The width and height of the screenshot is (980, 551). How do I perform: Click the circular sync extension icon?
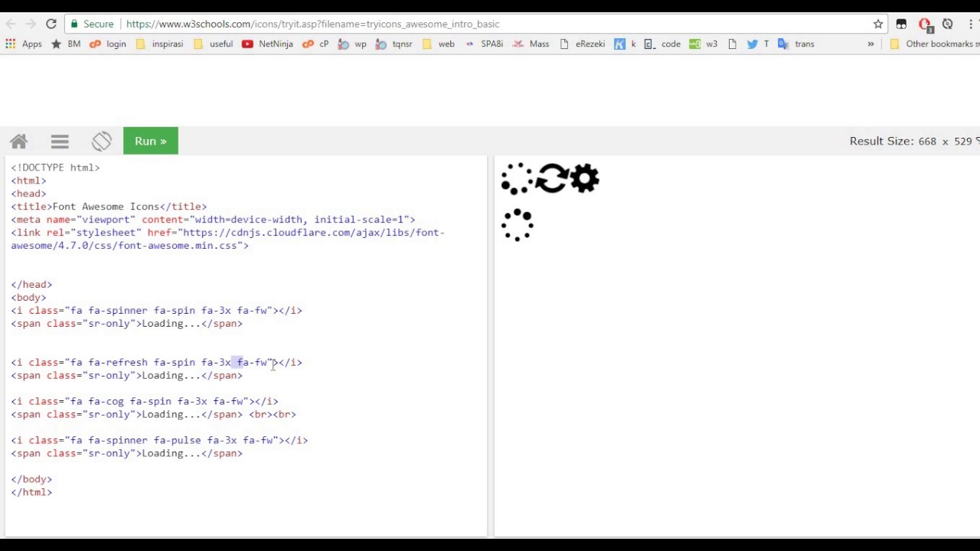click(x=948, y=24)
